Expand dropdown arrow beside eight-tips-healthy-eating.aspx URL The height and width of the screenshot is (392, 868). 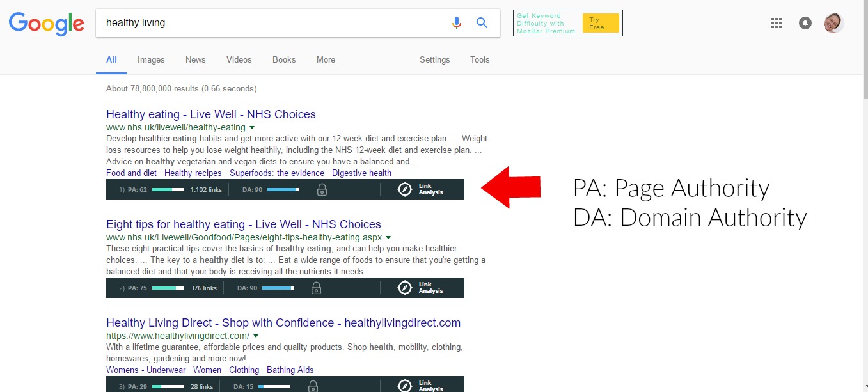388,238
